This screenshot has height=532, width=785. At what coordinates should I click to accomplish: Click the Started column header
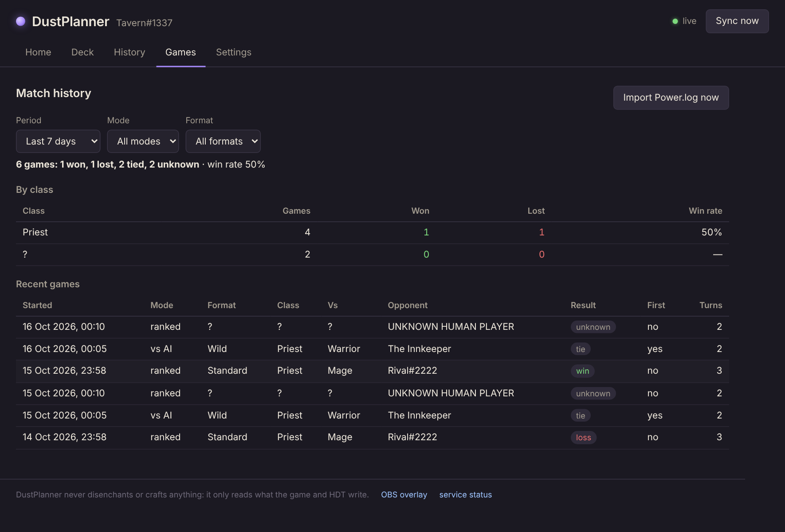(37, 305)
